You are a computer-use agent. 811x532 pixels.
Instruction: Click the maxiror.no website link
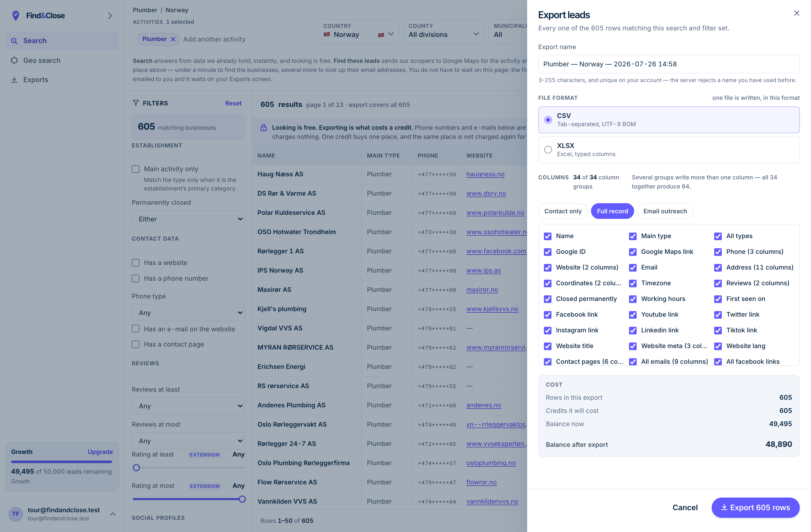(x=482, y=290)
